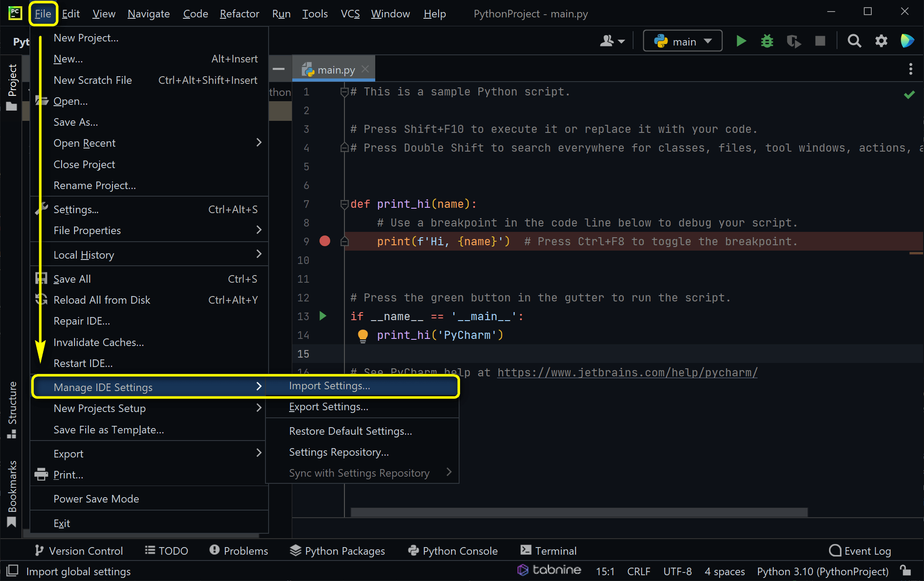Open Structure tool window sidebar button
This screenshot has width=924, height=581.
(12, 410)
